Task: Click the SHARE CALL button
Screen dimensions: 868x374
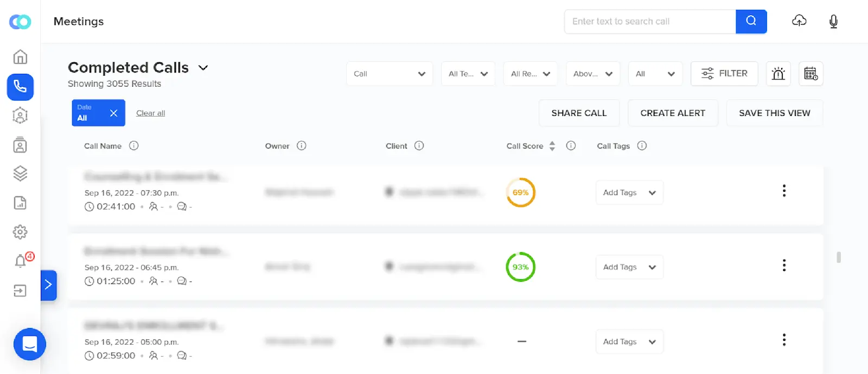Action: 579,113
